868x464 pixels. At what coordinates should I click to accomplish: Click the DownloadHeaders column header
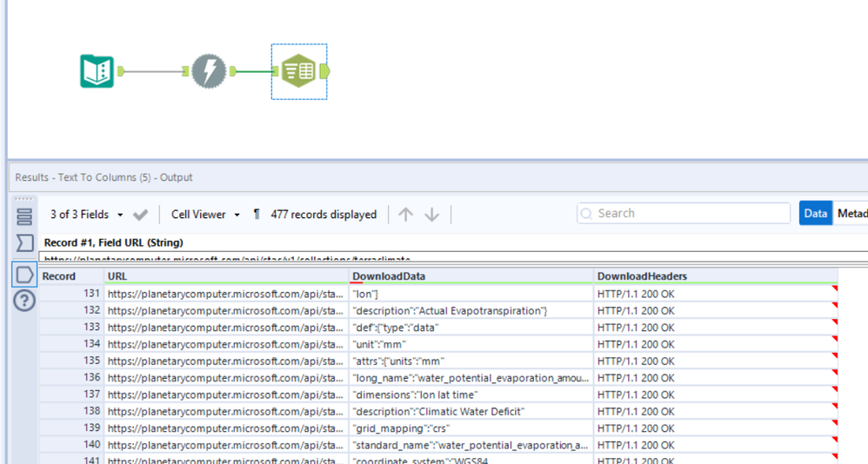[716, 276]
